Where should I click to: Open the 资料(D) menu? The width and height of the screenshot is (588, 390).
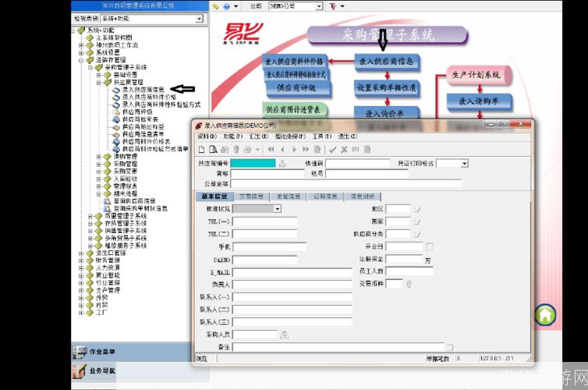[207, 136]
